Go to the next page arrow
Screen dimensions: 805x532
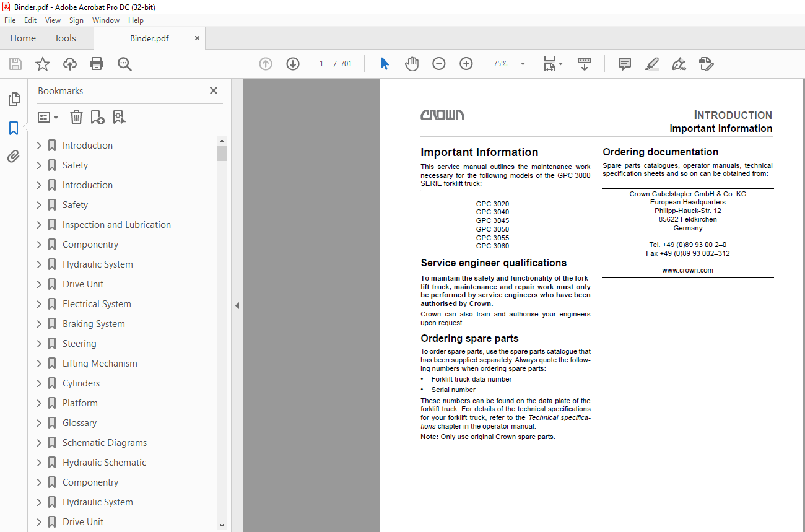[x=293, y=64]
